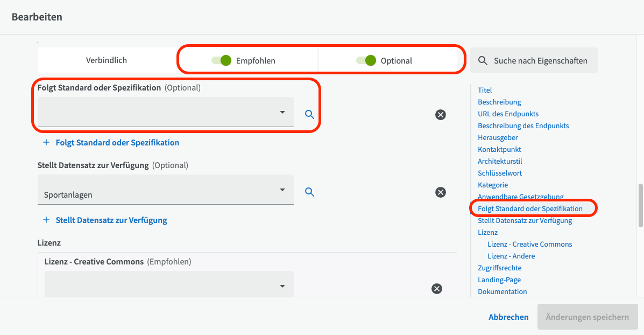Remove the Lizenz - Creative Commons entry
Viewport: 644px width, 335px height.
pyautogui.click(x=437, y=289)
